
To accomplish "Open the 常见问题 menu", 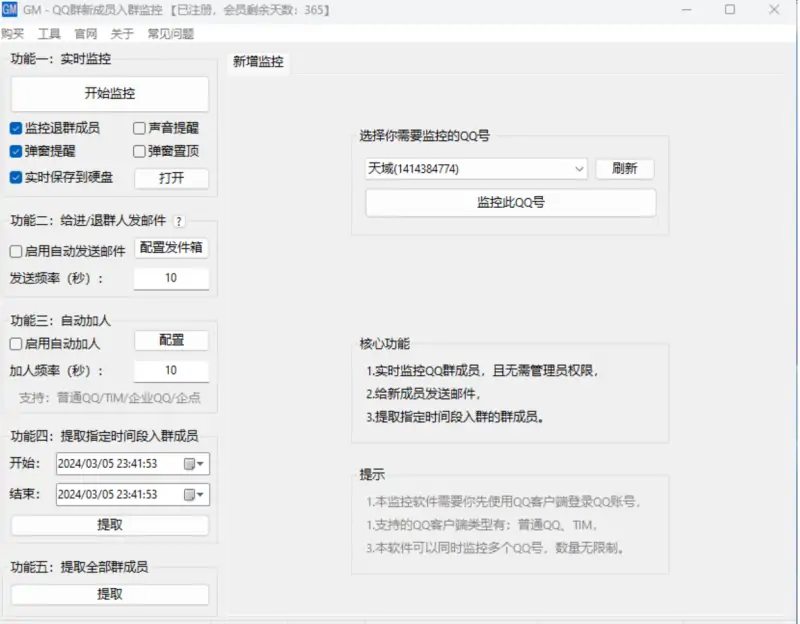I will coord(171,34).
